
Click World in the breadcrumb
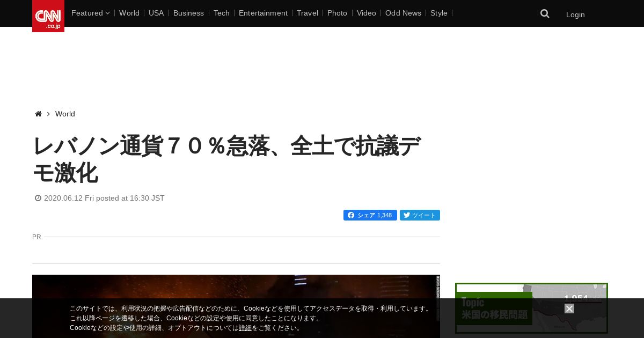65,114
